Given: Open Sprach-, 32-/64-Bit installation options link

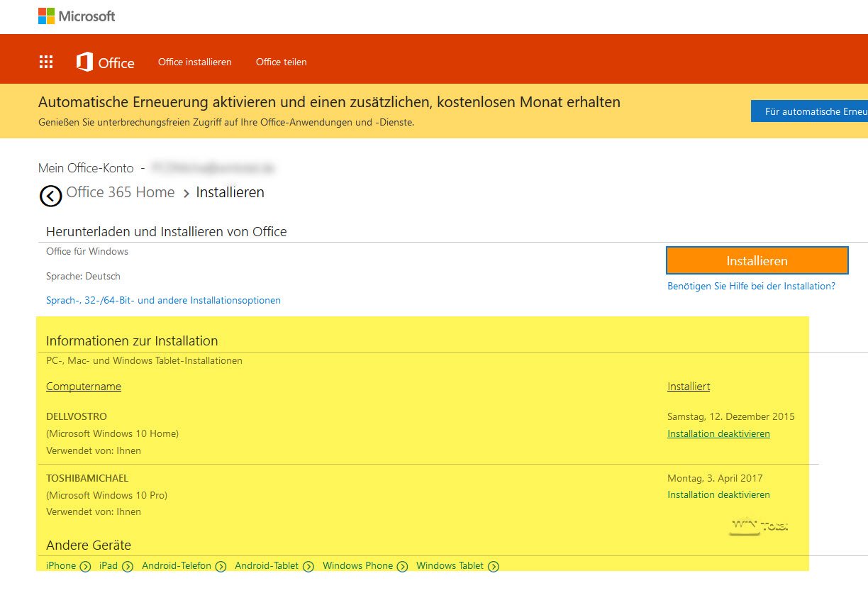Looking at the screenshot, I should [163, 300].
